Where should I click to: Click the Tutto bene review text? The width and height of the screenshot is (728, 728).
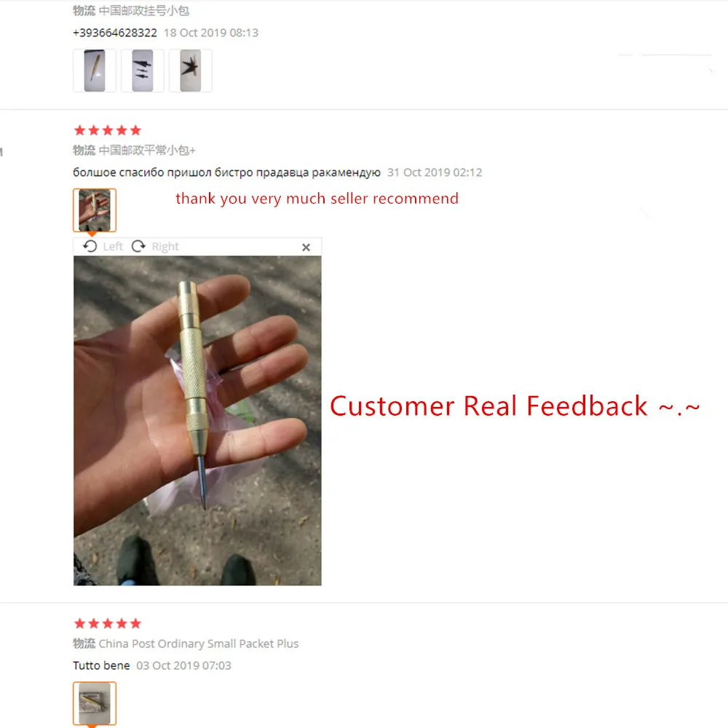(x=101, y=666)
